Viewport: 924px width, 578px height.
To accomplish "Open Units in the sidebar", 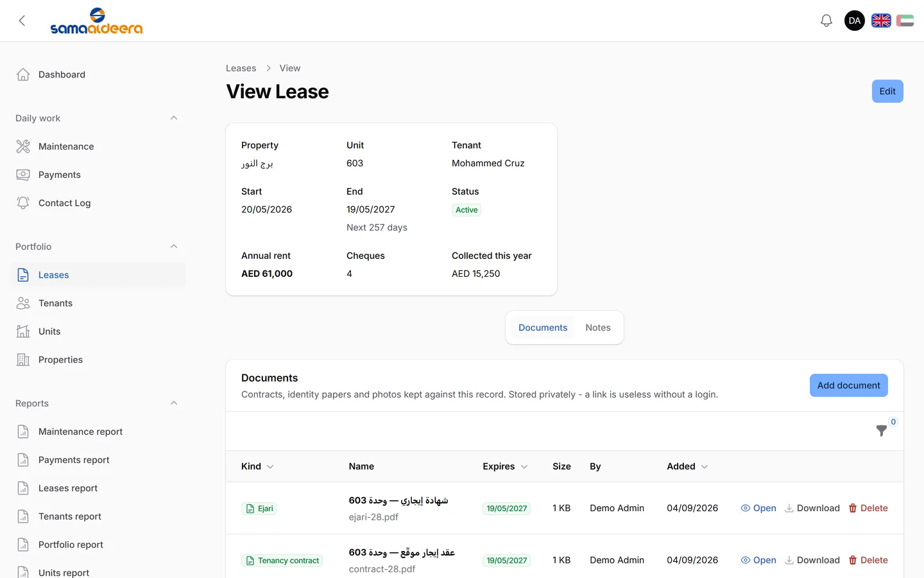I will tap(98, 331).
